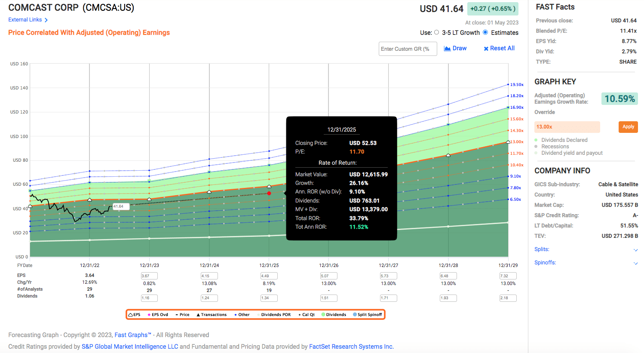Click Blended P/E 11.41x value
The image size is (644, 353).
(628, 31)
